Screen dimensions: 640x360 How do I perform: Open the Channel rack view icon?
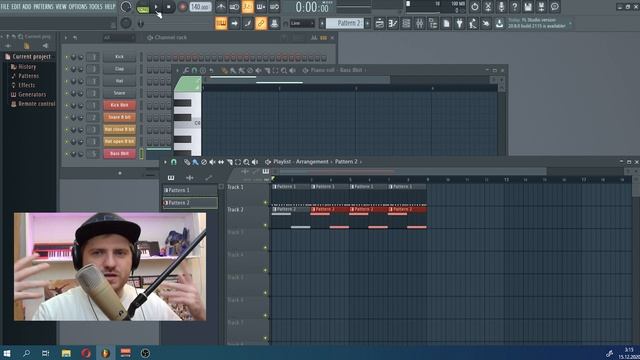click(406, 24)
